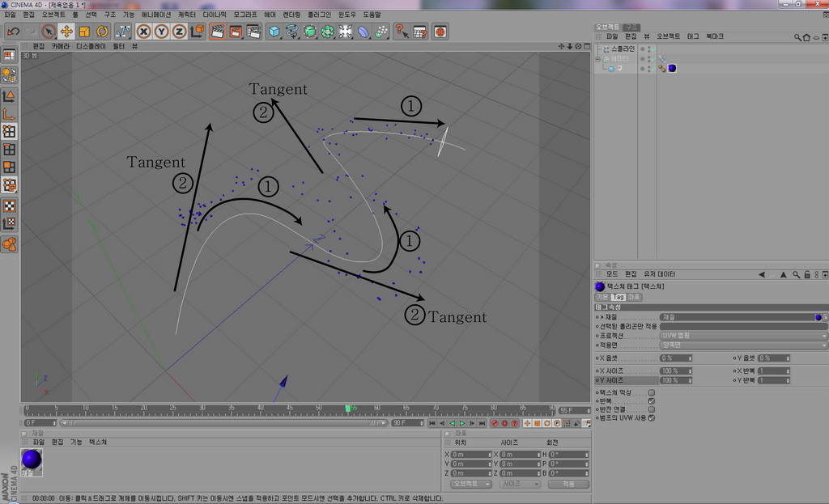Click the lock icon in attributes panel
The width and height of the screenshot is (829, 504).
[807, 275]
